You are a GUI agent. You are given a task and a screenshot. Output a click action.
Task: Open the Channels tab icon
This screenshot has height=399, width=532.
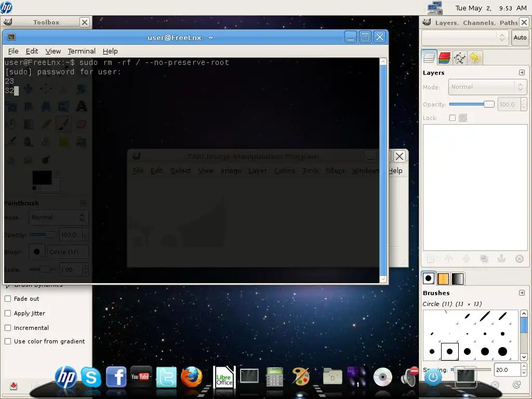point(444,58)
